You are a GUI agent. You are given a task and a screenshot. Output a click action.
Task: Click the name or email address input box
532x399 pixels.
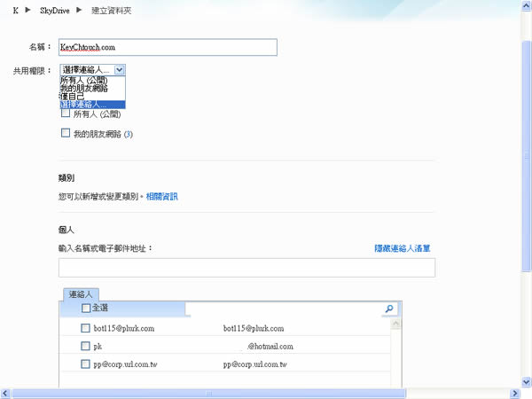(247, 268)
